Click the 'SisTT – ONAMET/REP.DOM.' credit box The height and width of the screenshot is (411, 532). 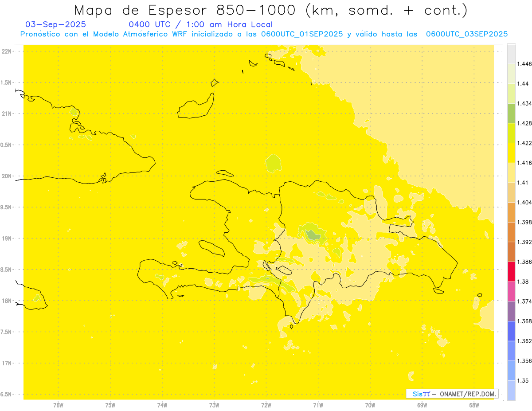pyautogui.click(x=452, y=394)
